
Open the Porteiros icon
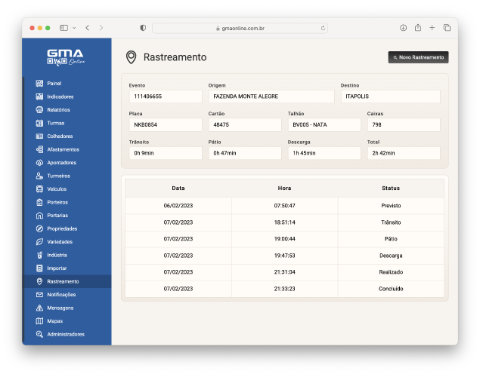coord(39,202)
